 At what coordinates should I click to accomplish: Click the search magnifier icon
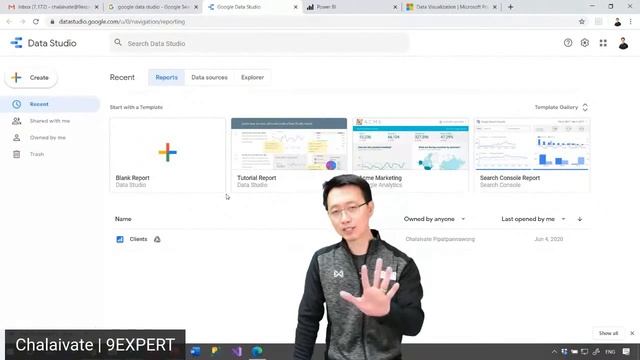click(x=118, y=42)
